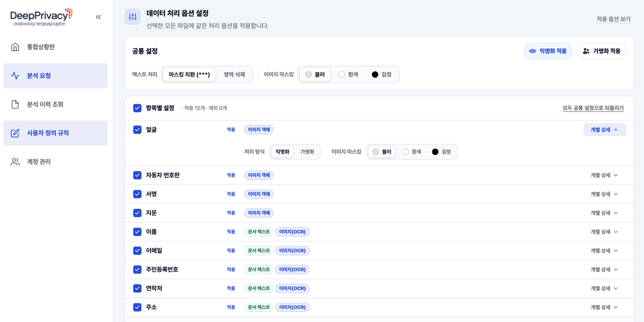Select 흰색 in 얼굴 이미지 마스킹

[412, 152]
